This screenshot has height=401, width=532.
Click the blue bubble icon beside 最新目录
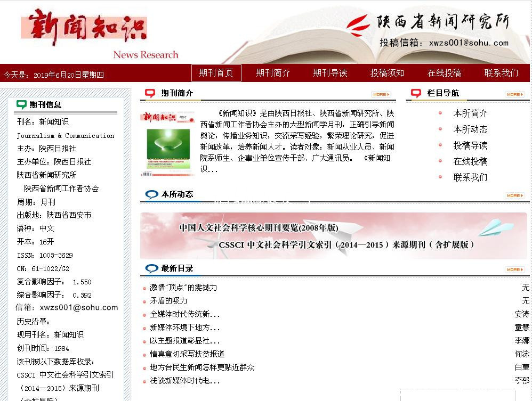point(151,268)
